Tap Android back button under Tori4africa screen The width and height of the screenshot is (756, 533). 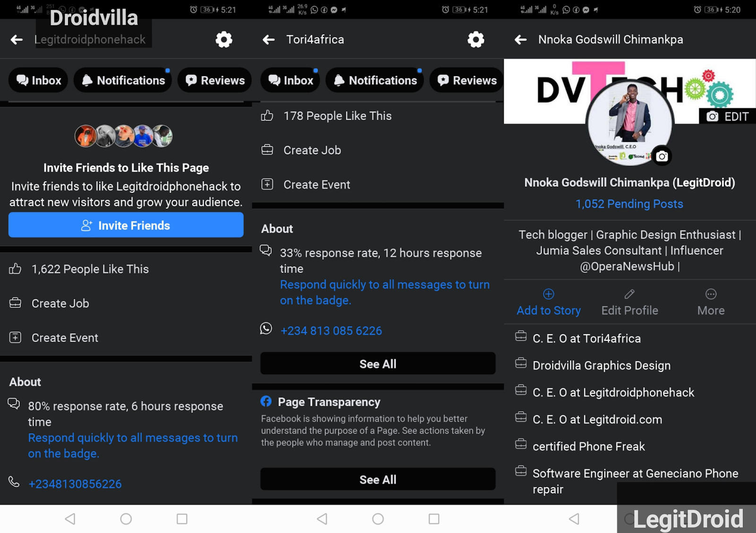[x=322, y=519]
